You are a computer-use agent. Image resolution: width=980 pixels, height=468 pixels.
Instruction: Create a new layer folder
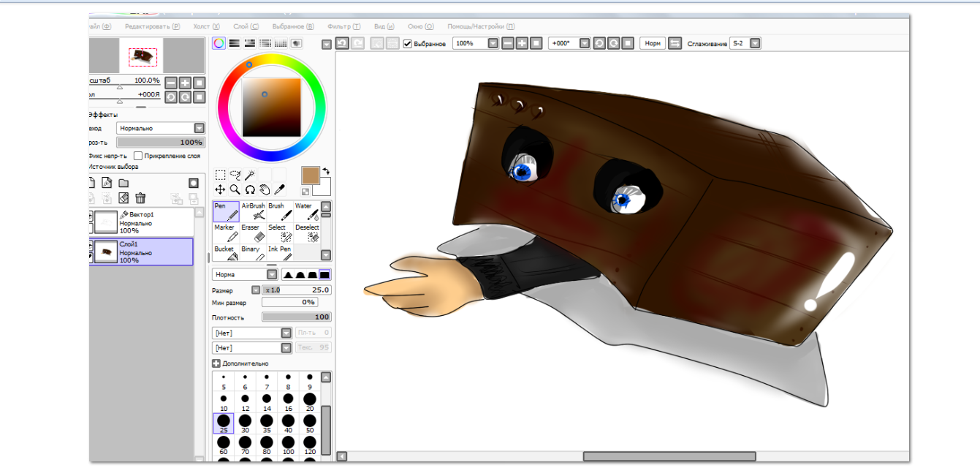124,183
